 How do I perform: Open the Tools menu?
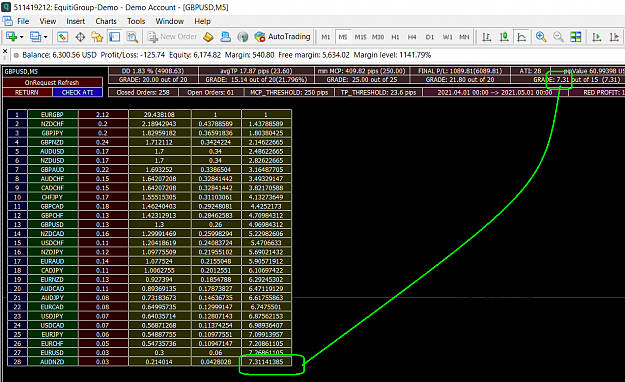tap(136, 21)
